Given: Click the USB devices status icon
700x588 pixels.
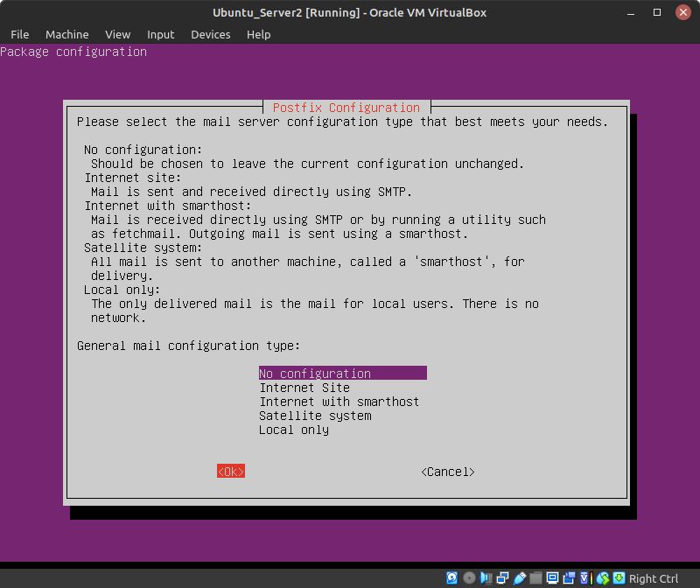Looking at the screenshot, I should click(519, 578).
